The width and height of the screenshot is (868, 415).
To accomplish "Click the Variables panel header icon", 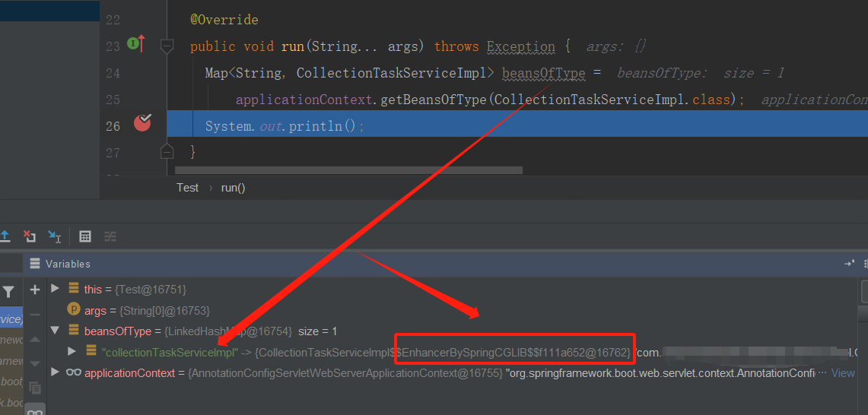I will point(35,264).
